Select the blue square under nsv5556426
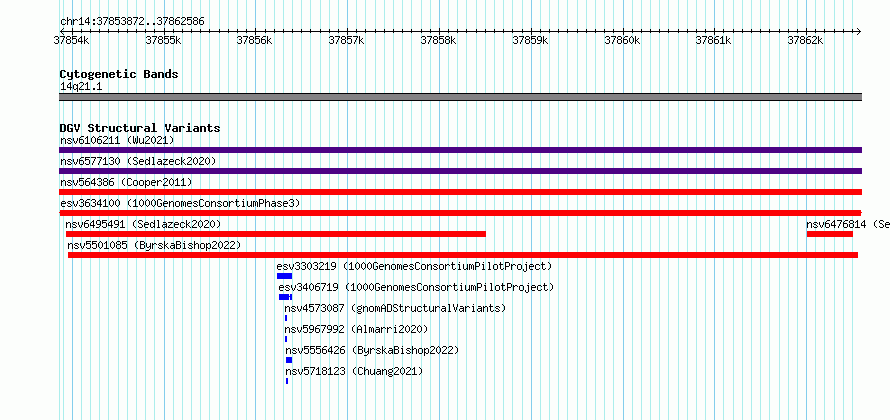The height and width of the screenshot is (420, 890). pos(289,360)
